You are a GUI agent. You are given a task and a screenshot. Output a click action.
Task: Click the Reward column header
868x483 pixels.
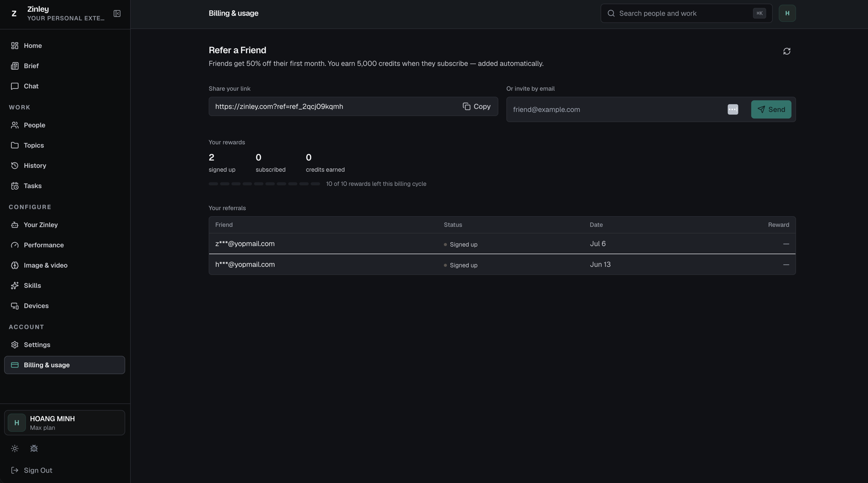(x=779, y=225)
